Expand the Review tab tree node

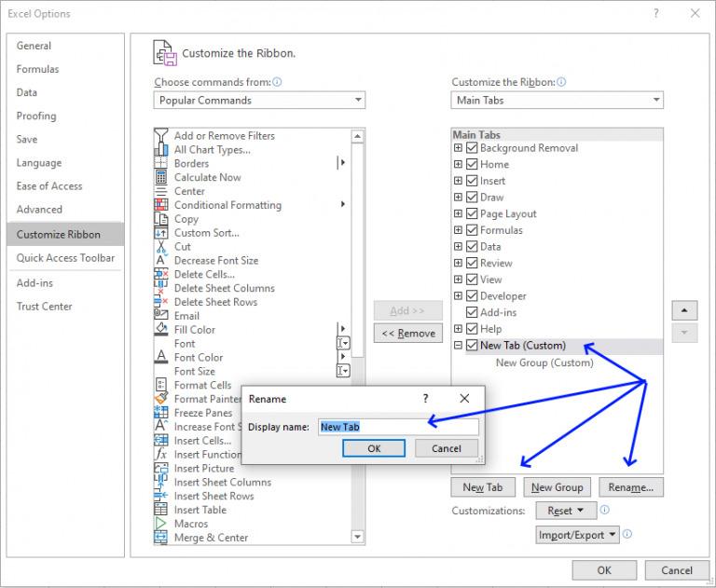tap(458, 263)
